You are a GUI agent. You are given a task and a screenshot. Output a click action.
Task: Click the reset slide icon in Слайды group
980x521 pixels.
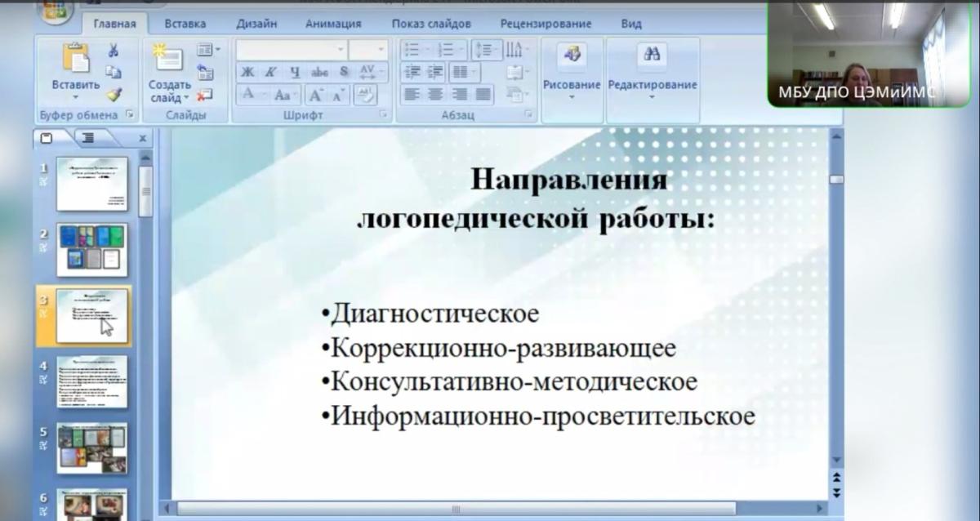[205, 72]
